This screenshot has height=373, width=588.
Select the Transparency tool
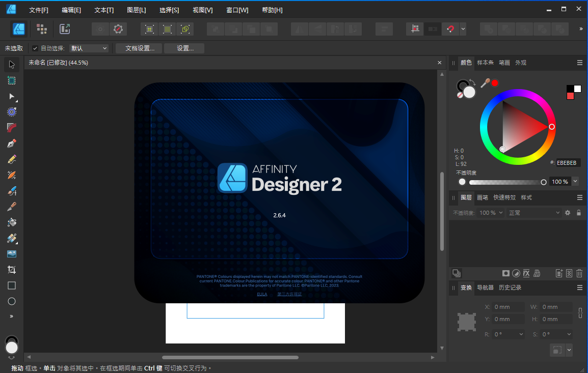[x=12, y=238]
